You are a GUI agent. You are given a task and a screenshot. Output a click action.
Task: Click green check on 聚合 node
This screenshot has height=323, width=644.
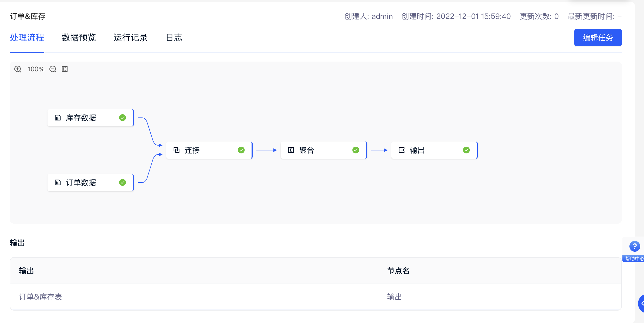[x=356, y=150]
